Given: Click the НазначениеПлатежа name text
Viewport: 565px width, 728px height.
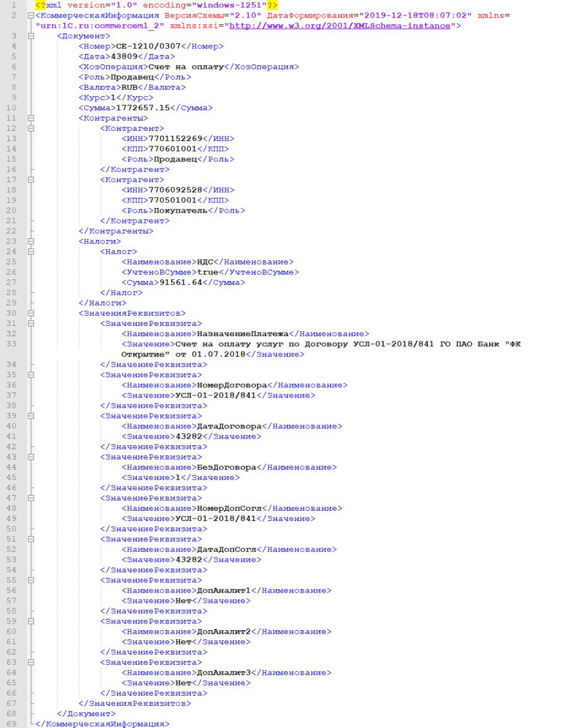Looking at the screenshot, I should pos(243,334).
